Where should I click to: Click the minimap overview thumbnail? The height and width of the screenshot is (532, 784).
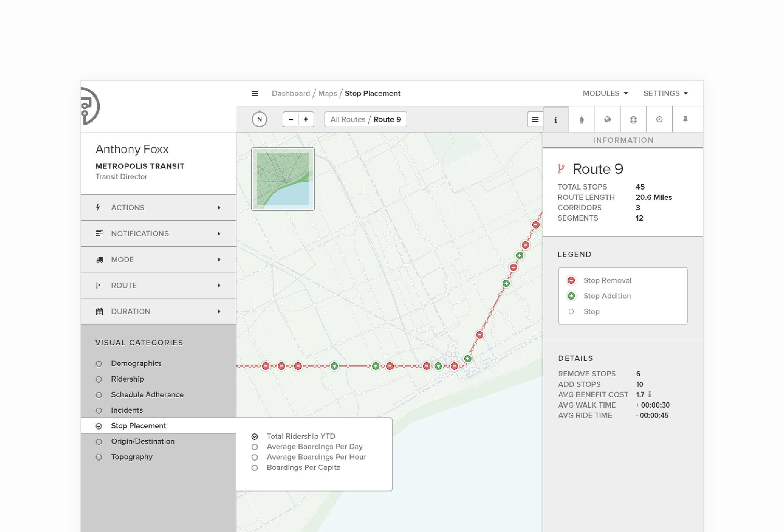[283, 179]
